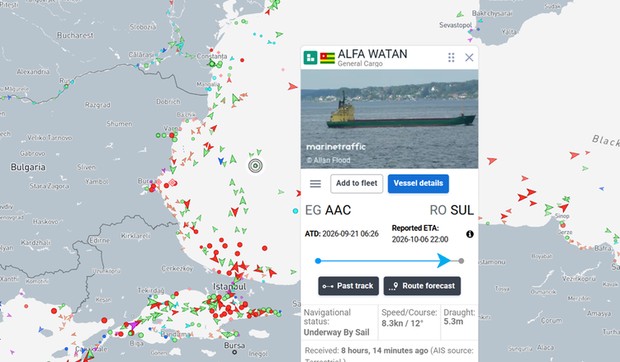Click the blue arrow on voyage progress bar

(444, 260)
